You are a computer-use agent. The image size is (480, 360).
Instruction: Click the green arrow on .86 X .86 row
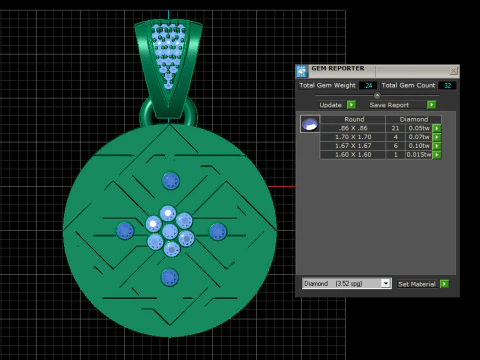click(x=437, y=128)
